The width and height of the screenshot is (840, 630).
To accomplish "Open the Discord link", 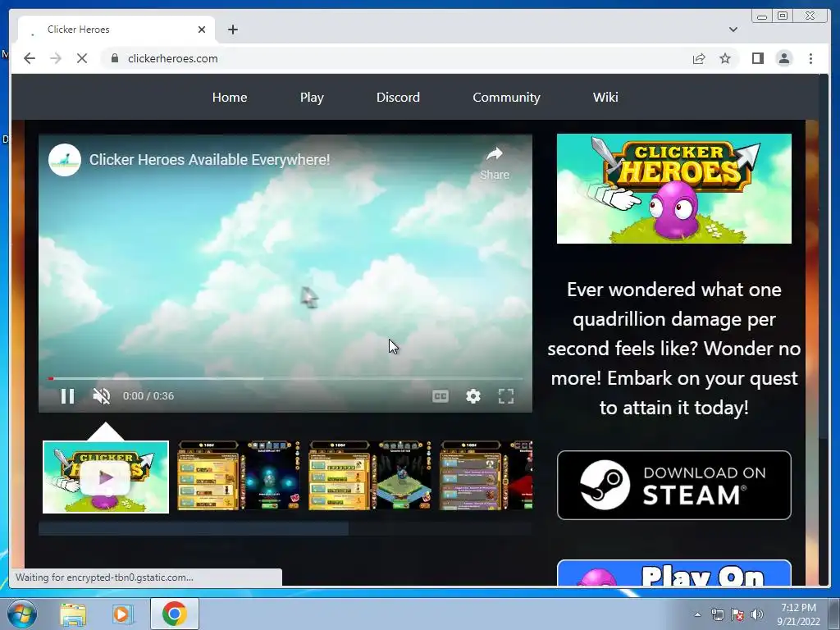I will coord(398,98).
